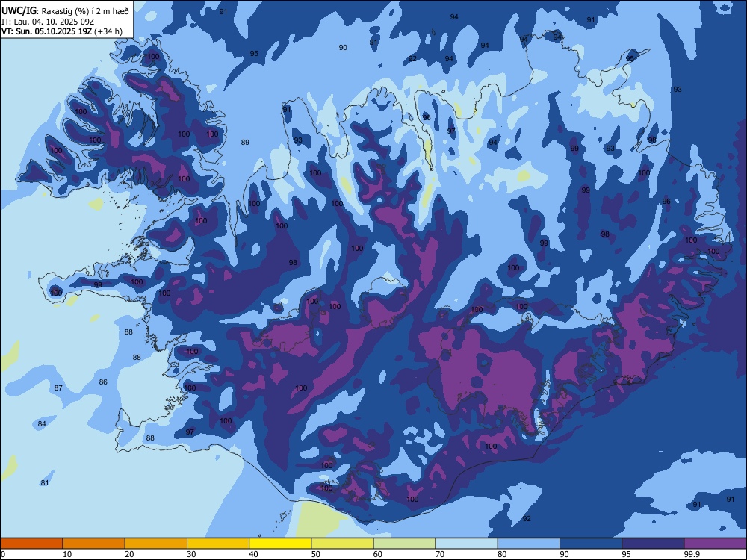The height and width of the screenshot is (560, 747).
Task: Click the pale blue 70–80 legend swatch
Action: [x=466, y=544]
